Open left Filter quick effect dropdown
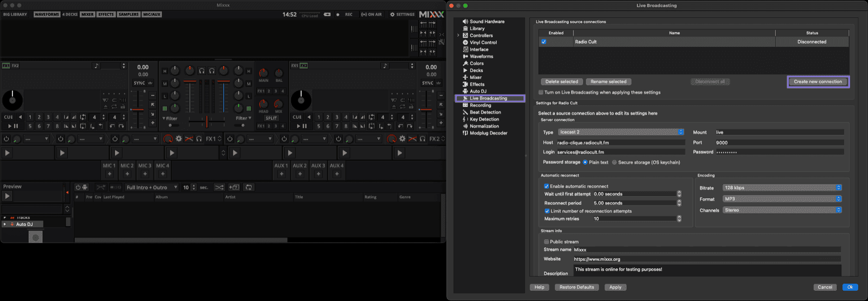868x301 pixels. 170,118
